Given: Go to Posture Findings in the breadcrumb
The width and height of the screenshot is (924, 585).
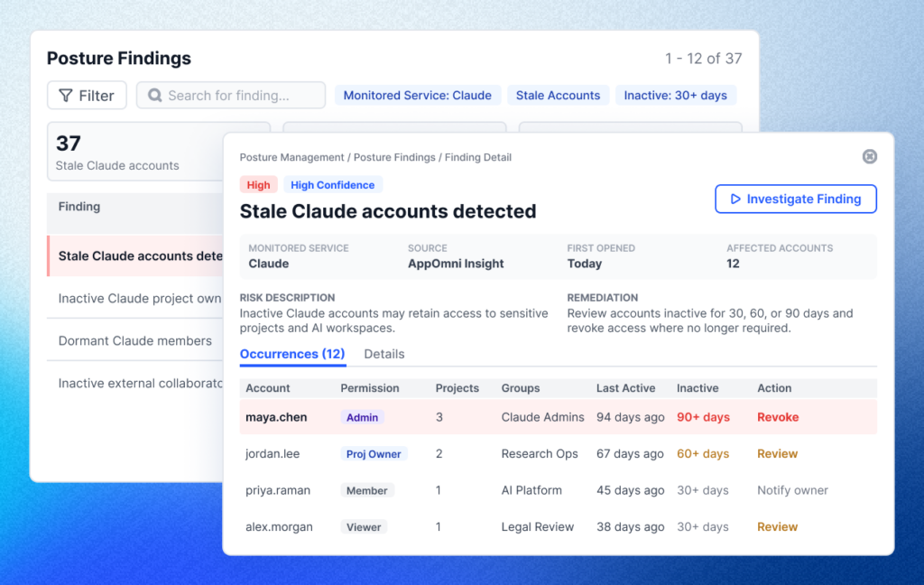Looking at the screenshot, I should (x=394, y=157).
